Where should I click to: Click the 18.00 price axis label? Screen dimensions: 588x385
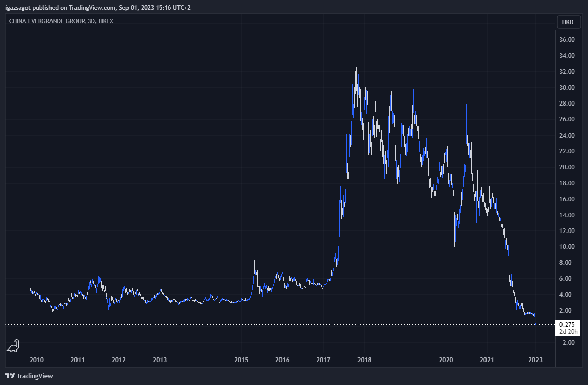567,183
